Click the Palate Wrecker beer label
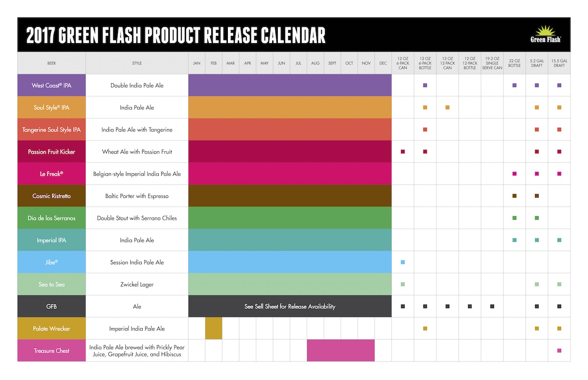588x380 pixels. 51,329
